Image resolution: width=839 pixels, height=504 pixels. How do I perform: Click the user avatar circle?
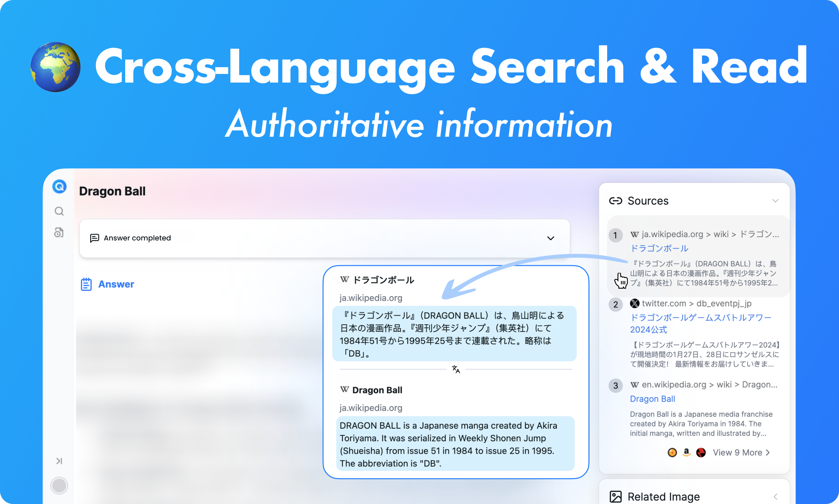click(x=59, y=486)
